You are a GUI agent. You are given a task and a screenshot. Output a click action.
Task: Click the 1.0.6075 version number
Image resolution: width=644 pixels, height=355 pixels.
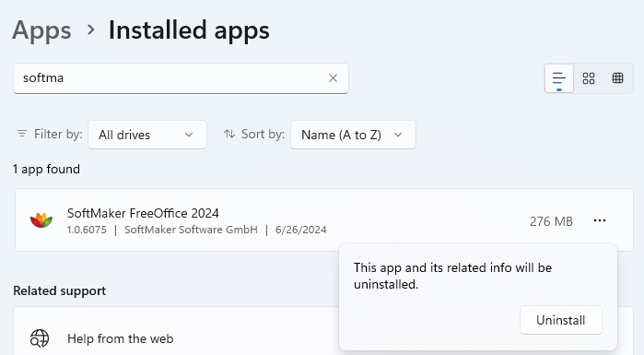pos(87,230)
